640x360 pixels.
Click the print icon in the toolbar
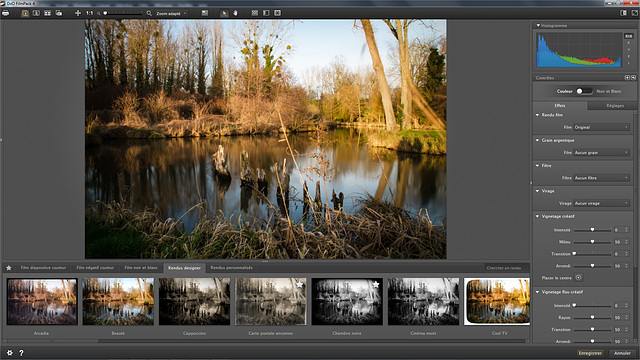pyautogui.click(x=5, y=13)
